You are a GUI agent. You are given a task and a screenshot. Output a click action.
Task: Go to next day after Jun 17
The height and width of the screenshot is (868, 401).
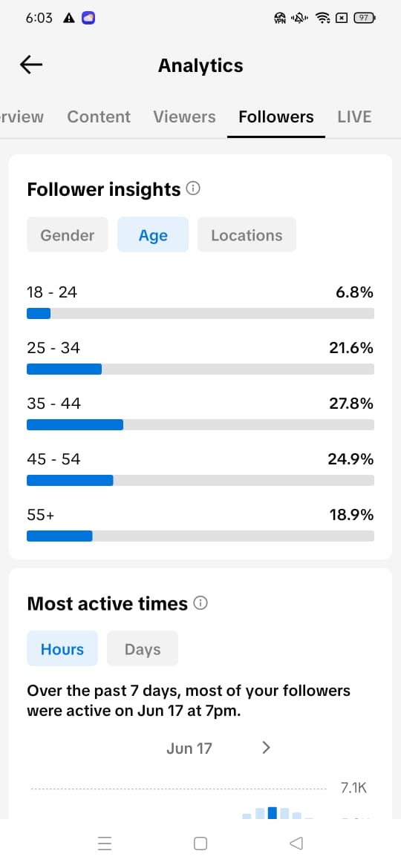pos(267,748)
